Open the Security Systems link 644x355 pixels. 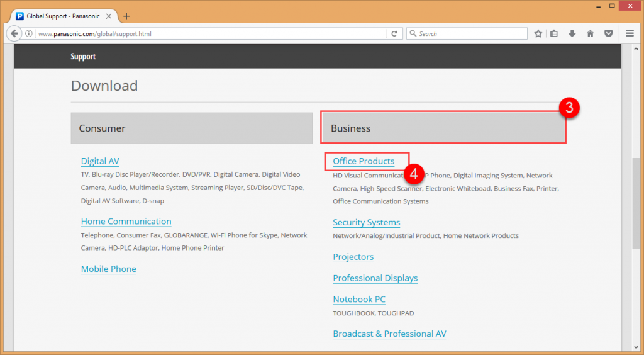point(367,222)
